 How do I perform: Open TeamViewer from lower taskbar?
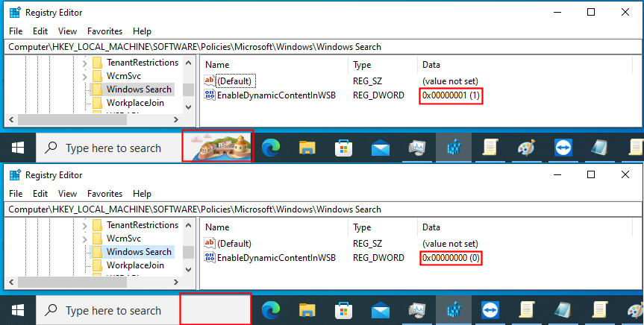click(x=490, y=310)
